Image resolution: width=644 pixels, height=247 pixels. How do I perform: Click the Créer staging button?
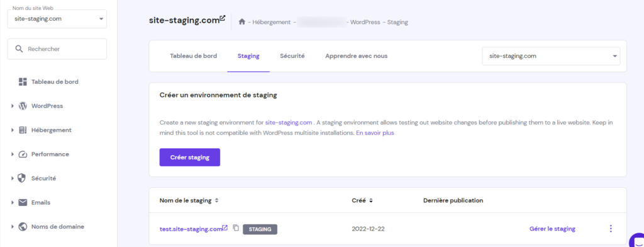tap(190, 158)
